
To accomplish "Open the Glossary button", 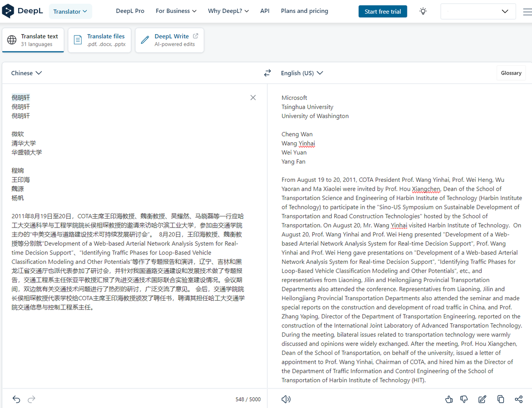I will [511, 73].
